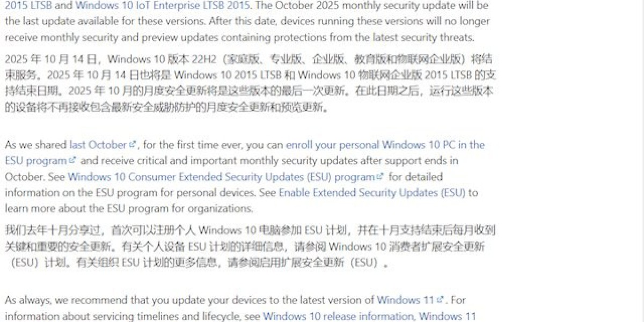Click the external-link icon beside "Windows 11"
644x322 pixels.
pyautogui.click(x=441, y=299)
